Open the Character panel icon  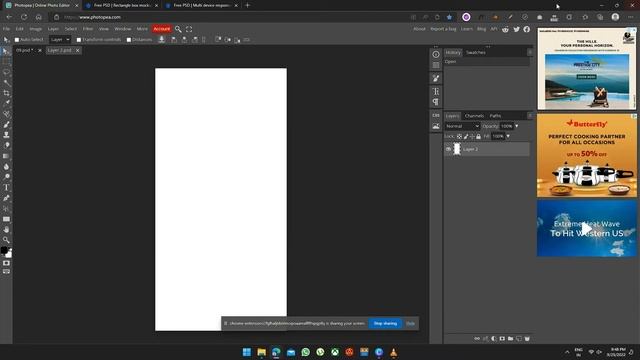(x=436, y=91)
